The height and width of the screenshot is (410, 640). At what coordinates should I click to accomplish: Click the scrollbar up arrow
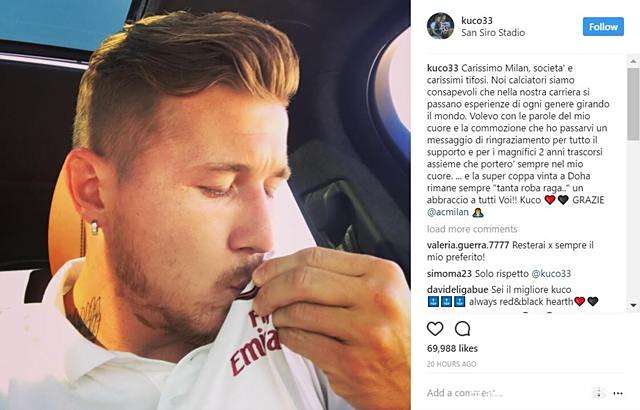coord(633,61)
